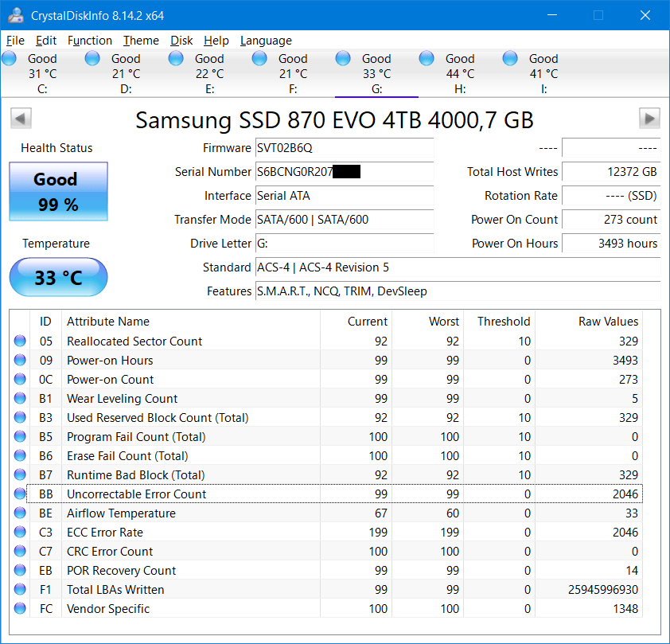The width and height of the screenshot is (670, 644).
Task: Open the Language menu
Action: (x=266, y=41)
